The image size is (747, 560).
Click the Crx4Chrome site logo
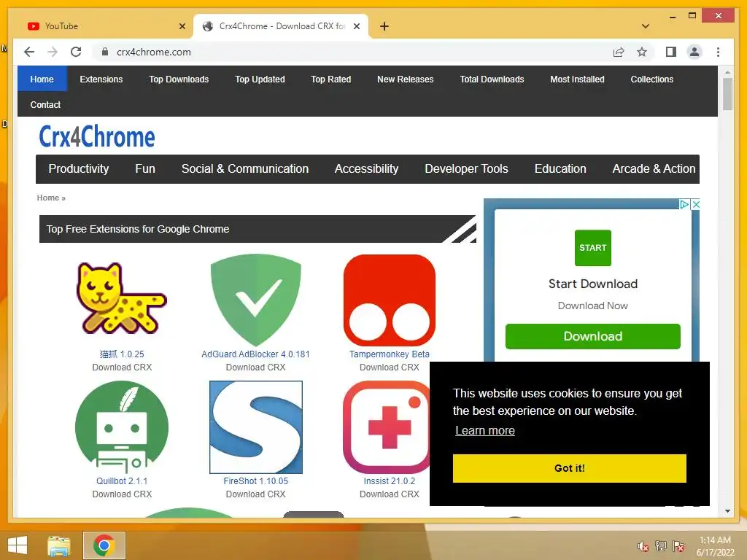(97, 136)
